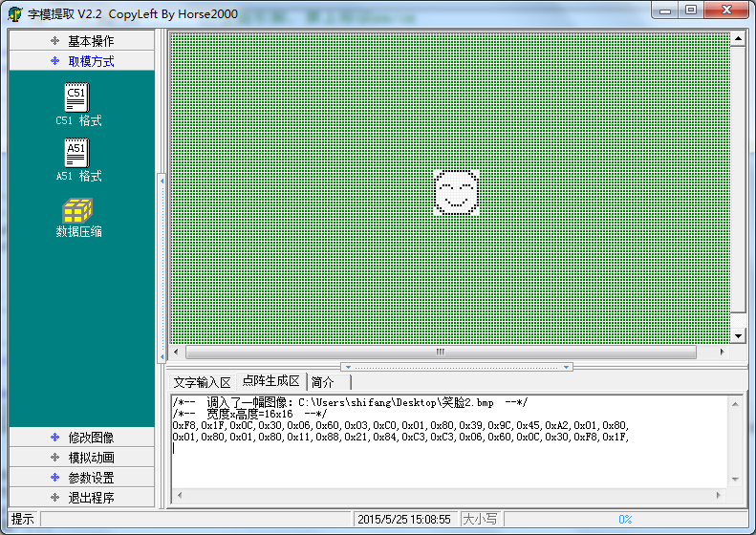Screen dimensions: 756x535
Task: Click the 0x39 byte in the output text
Action: [x=470, y=425]
